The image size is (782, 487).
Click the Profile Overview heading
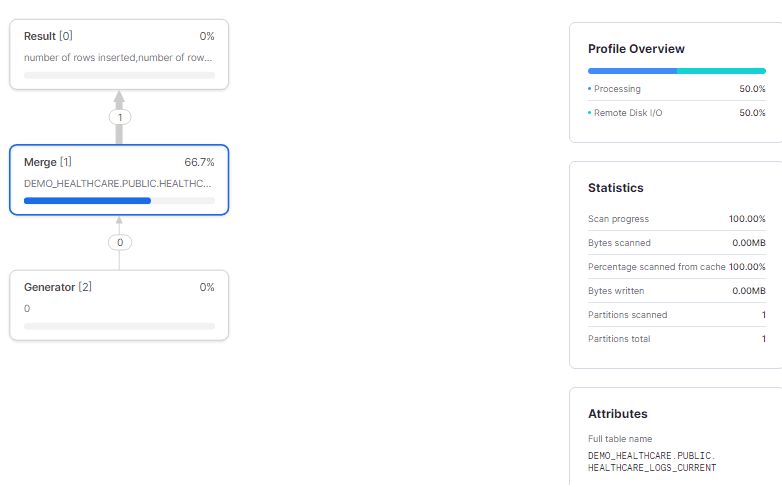636,49
